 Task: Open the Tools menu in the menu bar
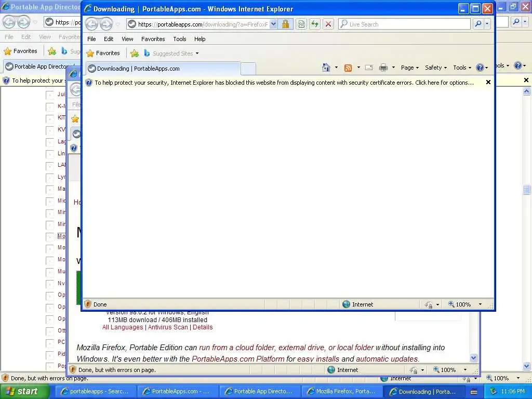[x=179, y=39]
